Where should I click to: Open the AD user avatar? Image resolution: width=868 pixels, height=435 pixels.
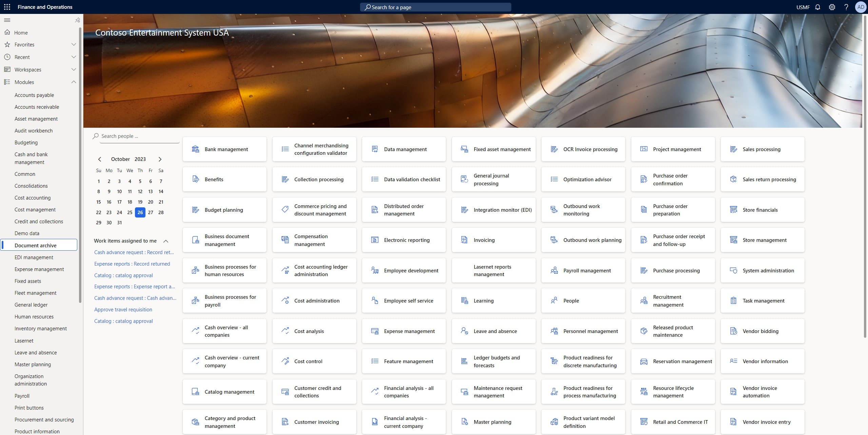861,7
